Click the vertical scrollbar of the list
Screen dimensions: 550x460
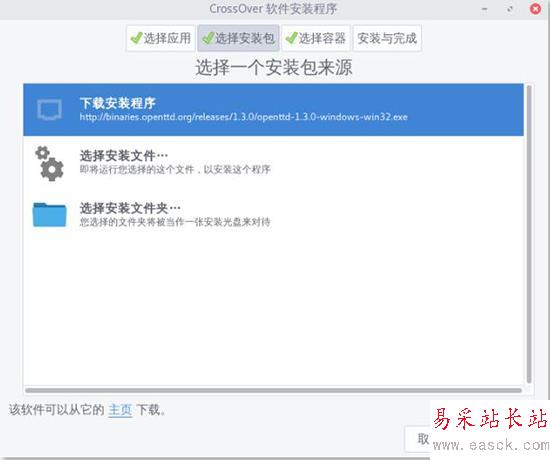coord(529,234)
